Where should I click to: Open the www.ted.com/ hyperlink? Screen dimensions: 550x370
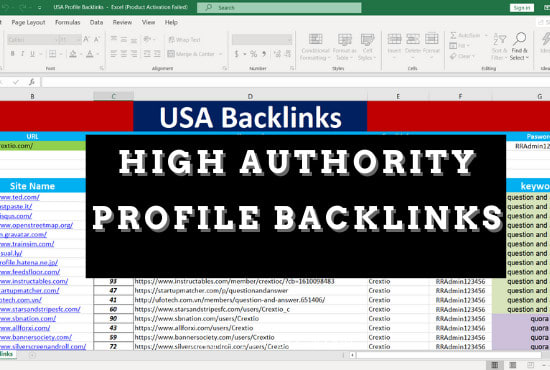click(20, 197)
